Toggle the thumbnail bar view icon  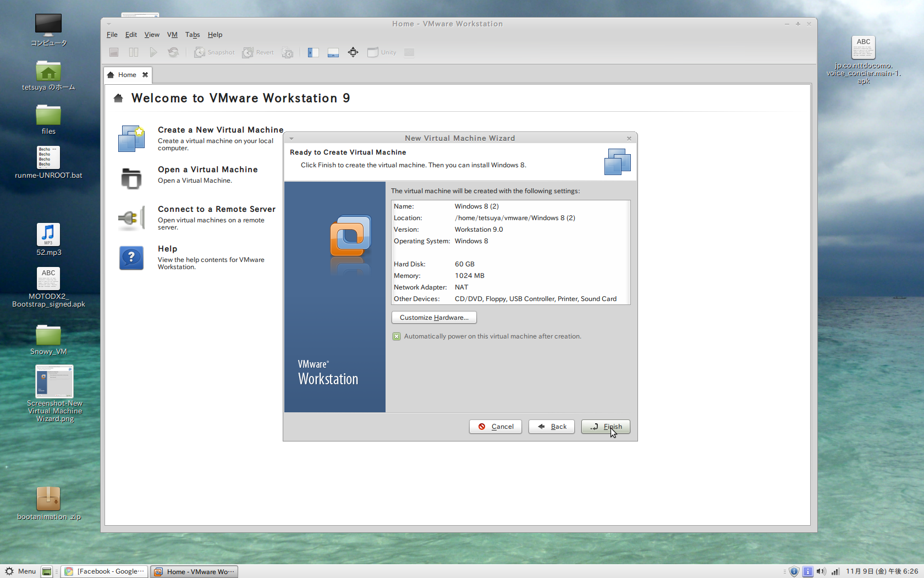pos(333,52)
